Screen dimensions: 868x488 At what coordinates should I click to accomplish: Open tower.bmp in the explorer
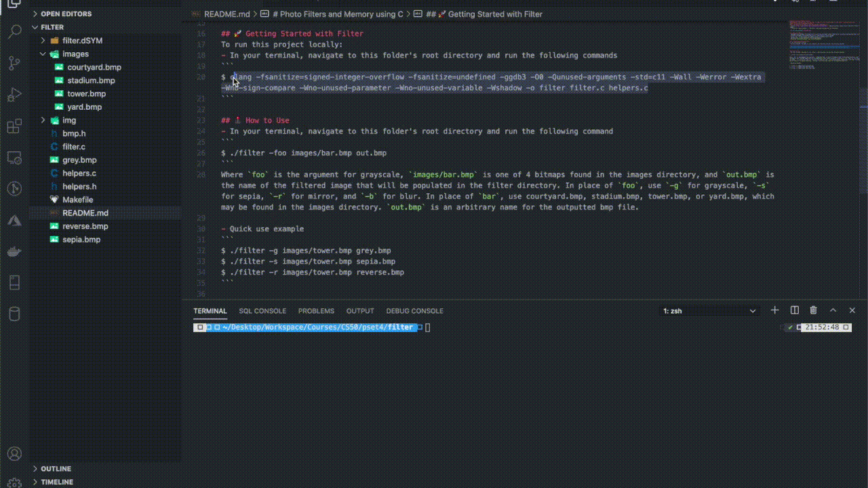[86, 94]
